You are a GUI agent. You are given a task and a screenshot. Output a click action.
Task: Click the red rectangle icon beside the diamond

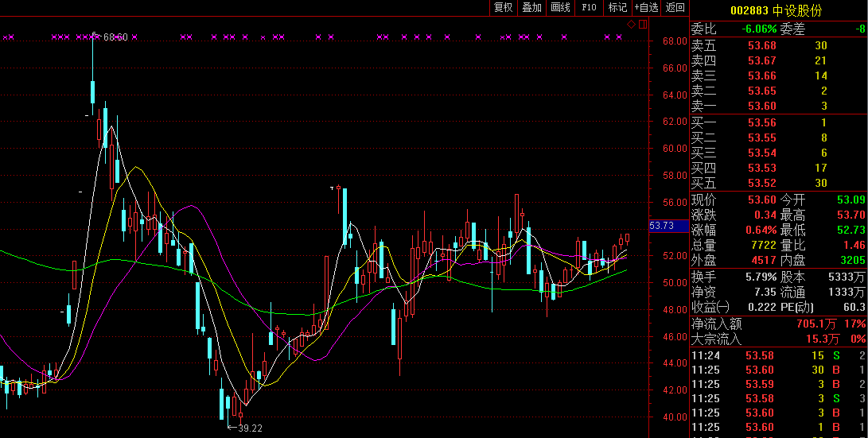[x=642, y=25]
